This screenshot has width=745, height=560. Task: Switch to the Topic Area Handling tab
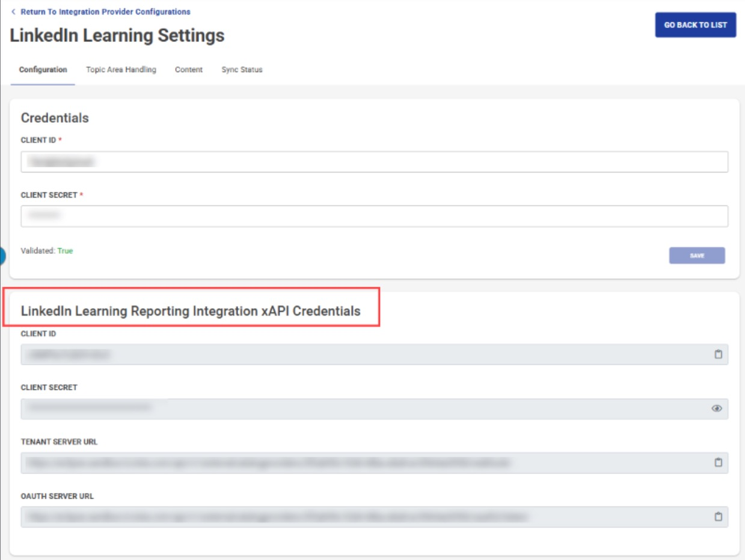(x=121, y=70)
